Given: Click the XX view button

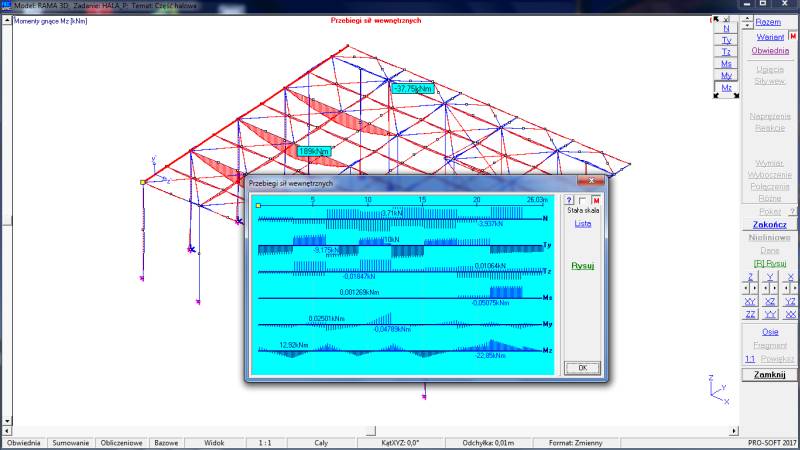Looking at the screenshot, I should 790,314.
